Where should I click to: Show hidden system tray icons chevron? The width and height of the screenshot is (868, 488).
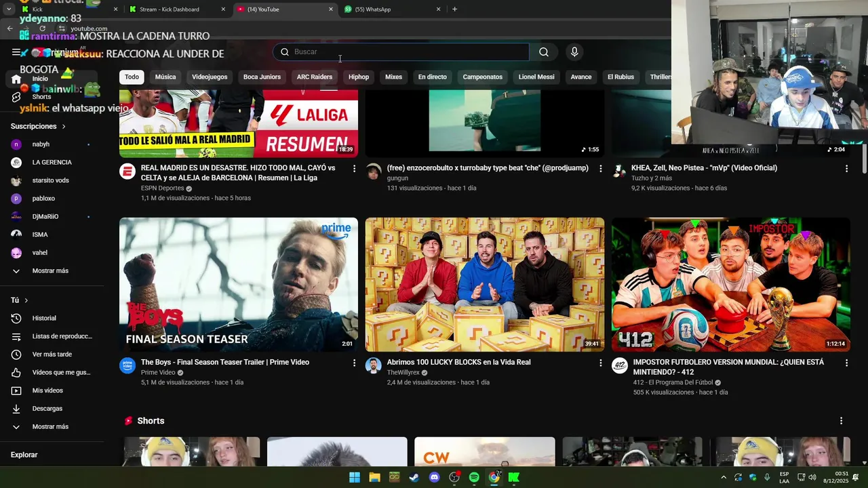pos(724,477)
